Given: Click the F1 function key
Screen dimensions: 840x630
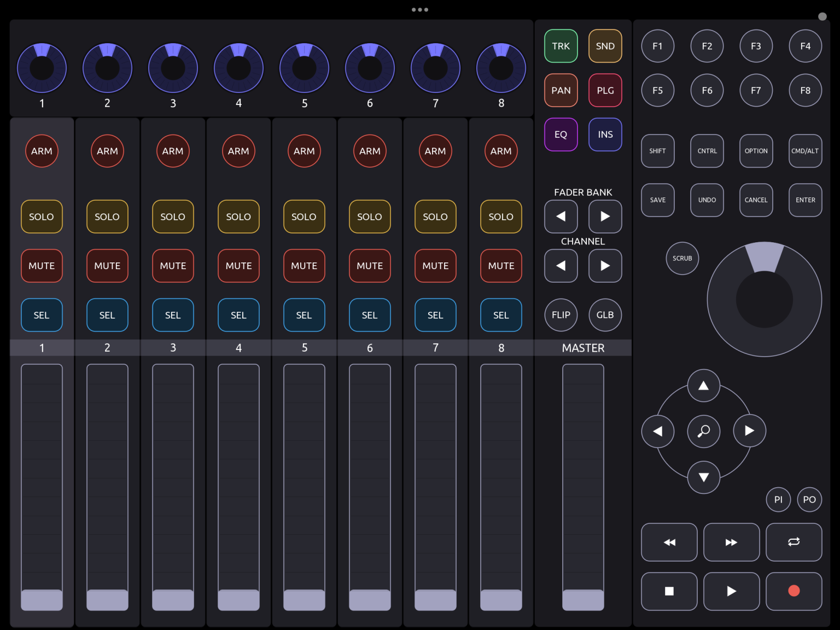Looking at the screenshot, I should pos(657,46).
